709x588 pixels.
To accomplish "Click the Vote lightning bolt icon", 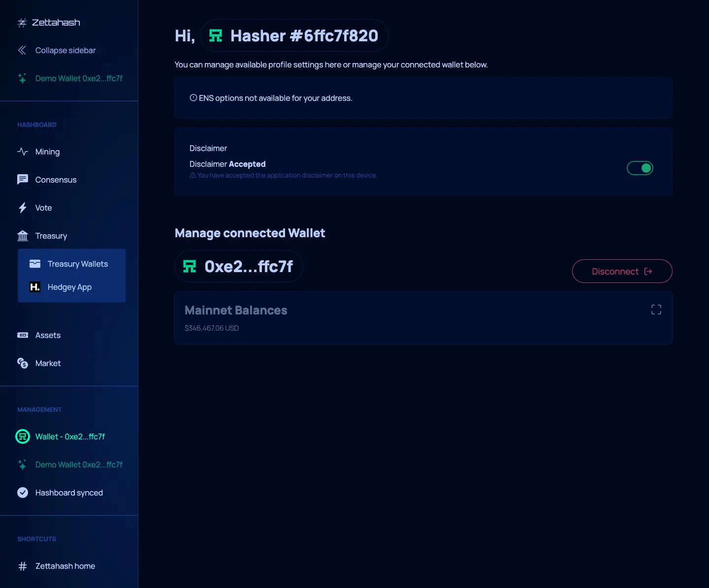I will tap(23, 208).
